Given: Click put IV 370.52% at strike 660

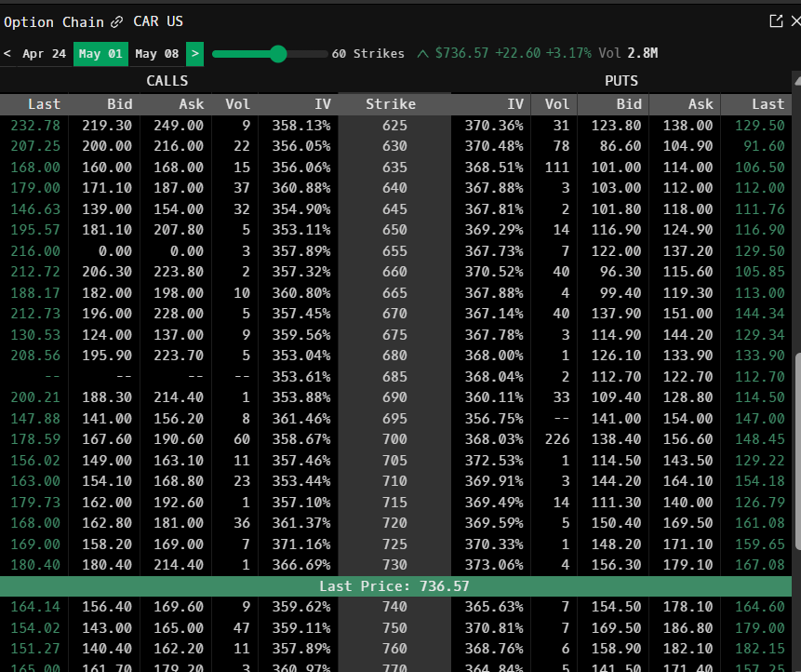Looking at the screenshot, I should coord(494,272).
